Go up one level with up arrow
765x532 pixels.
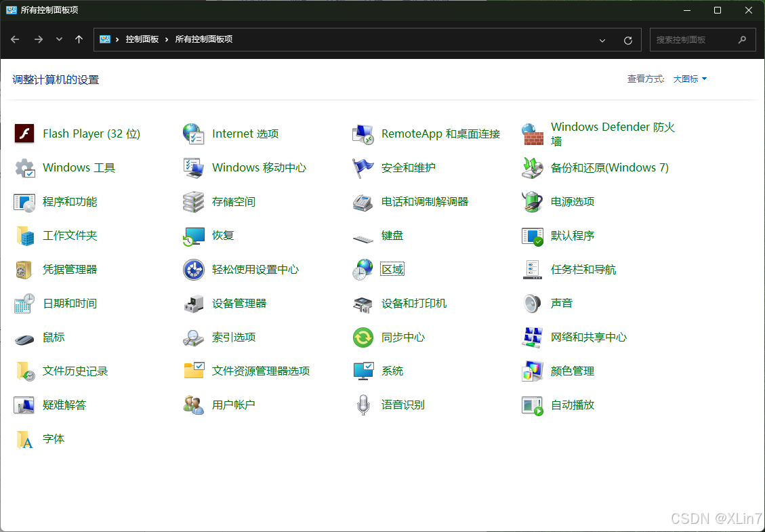coord(79,39)
